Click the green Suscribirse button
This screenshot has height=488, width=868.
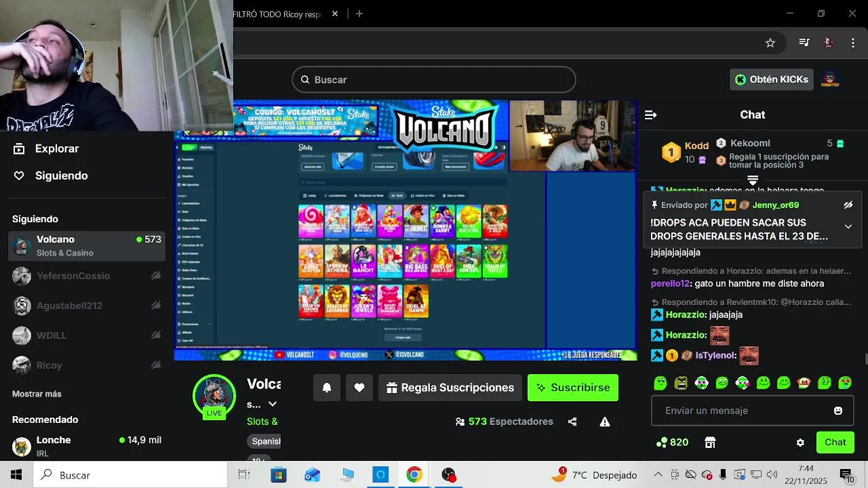(x=573, y=388)
